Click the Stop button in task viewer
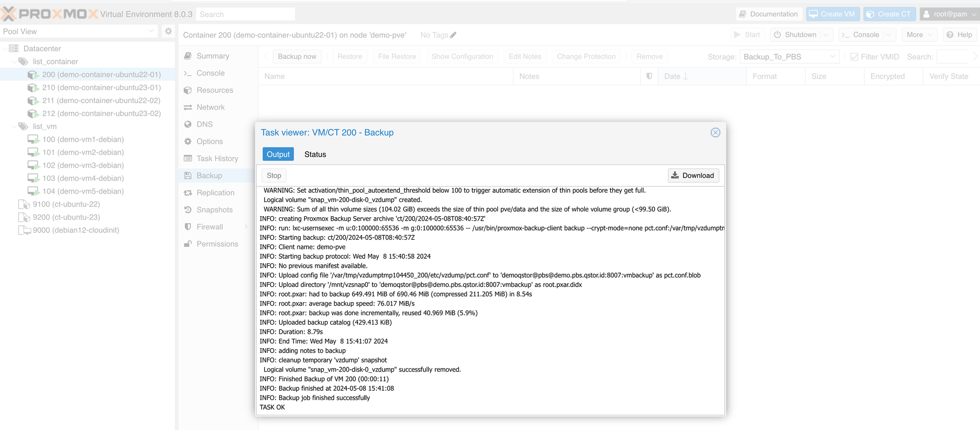The height and width of the screenshot is (430, 980). 274,176
